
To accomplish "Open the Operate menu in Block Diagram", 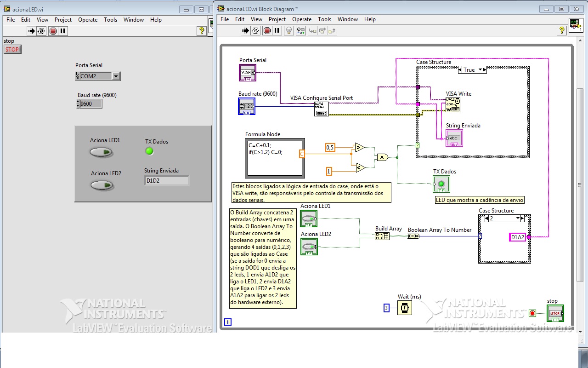I will pyautogui.click(x=302, y=19).
